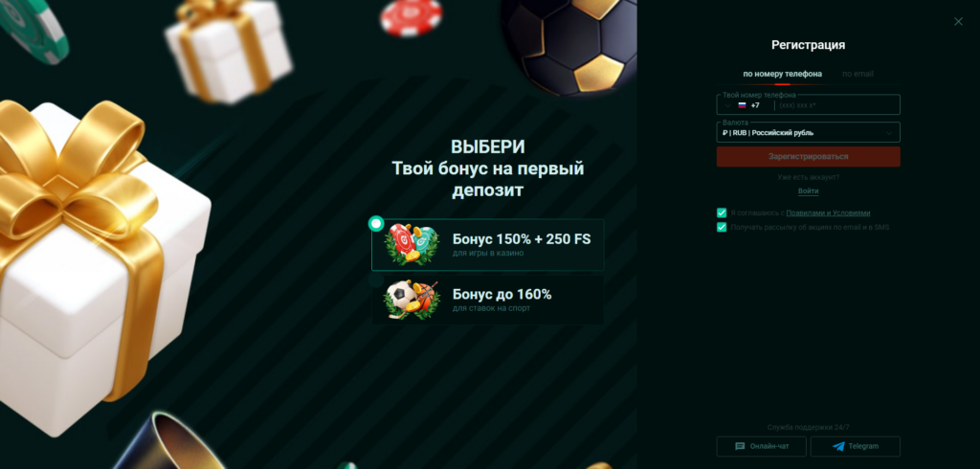Click the Telegram paper plane icon
The image size is (980, 469).
coord(838,446)
